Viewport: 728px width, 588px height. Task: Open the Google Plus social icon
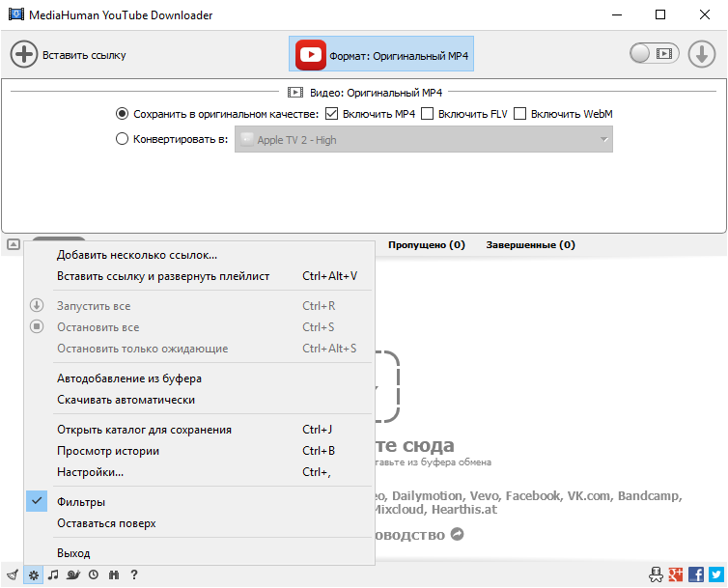(x=676, y=574)
